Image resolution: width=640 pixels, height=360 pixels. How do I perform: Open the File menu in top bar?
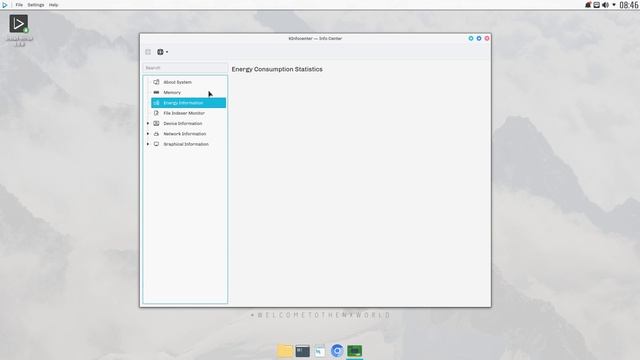point(19,5)
